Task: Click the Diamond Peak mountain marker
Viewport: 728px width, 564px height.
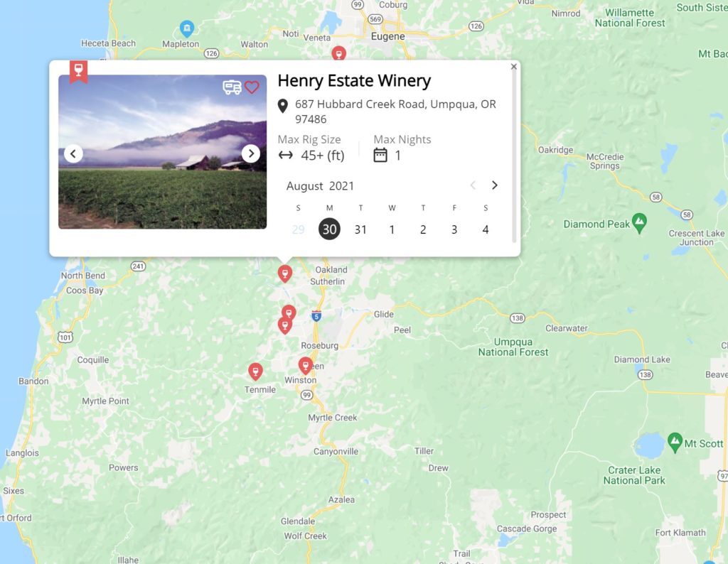Action: click(x=639, y=223)
